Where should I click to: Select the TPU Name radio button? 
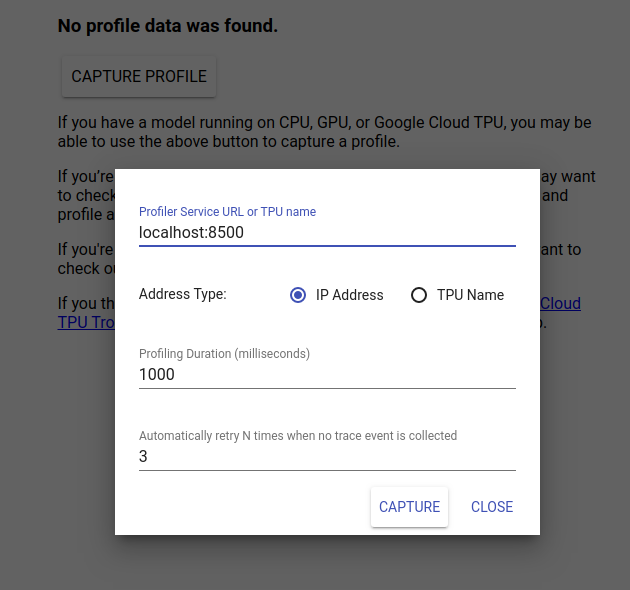coord(419,295)
